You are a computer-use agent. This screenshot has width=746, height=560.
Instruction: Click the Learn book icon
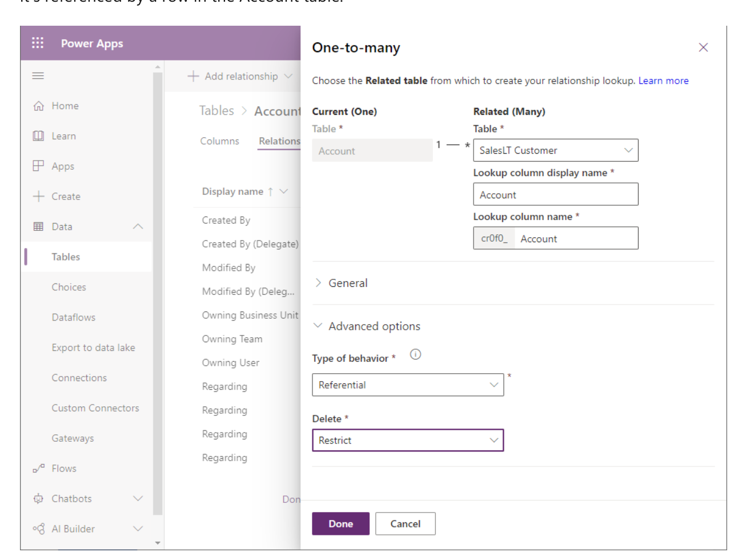point(38,136)
